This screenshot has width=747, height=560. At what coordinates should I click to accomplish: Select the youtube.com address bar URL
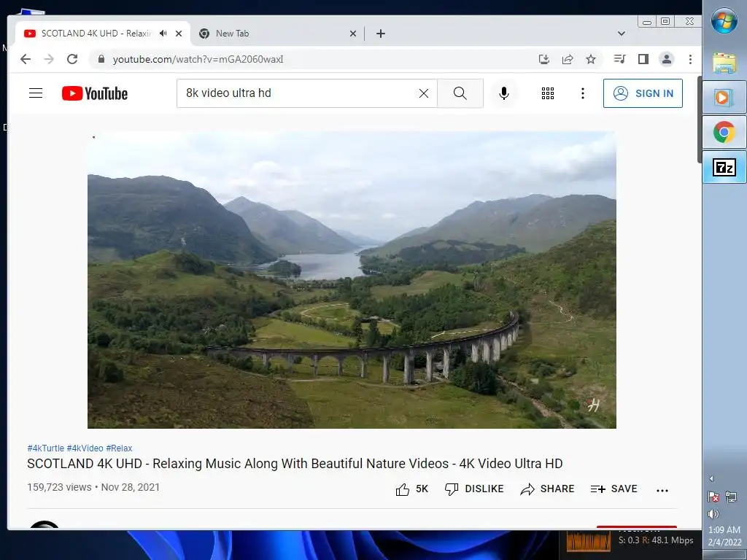coord(198,59)
